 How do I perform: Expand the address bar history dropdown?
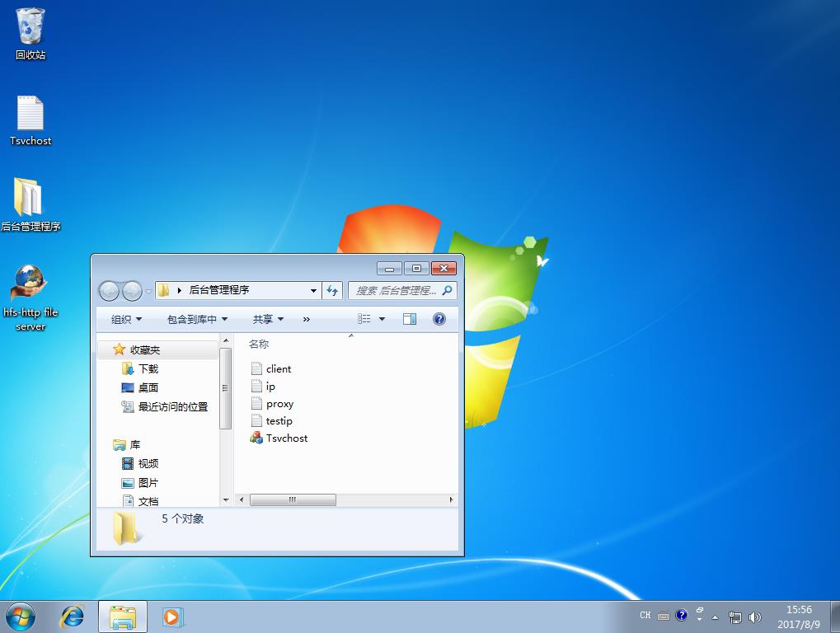click(x=313, y=290)
